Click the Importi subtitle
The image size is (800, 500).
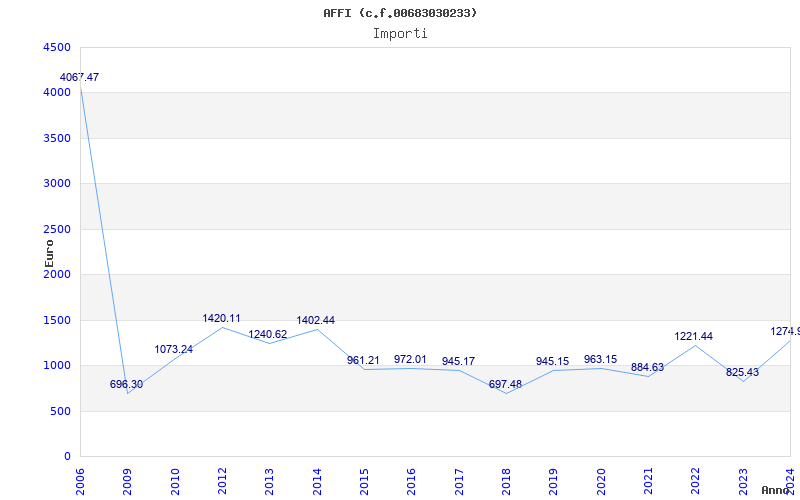coord(400,34)
